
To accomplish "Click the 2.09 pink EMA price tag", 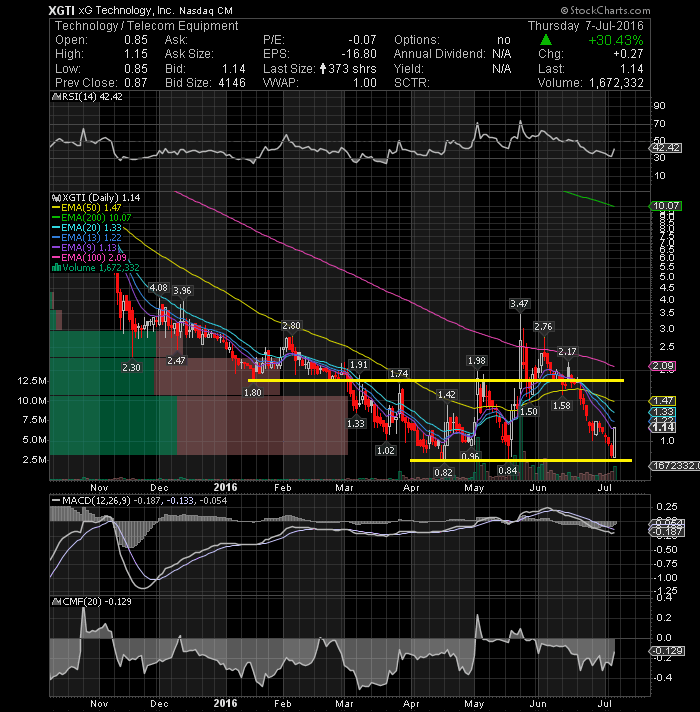I will (x=663, y=366).
